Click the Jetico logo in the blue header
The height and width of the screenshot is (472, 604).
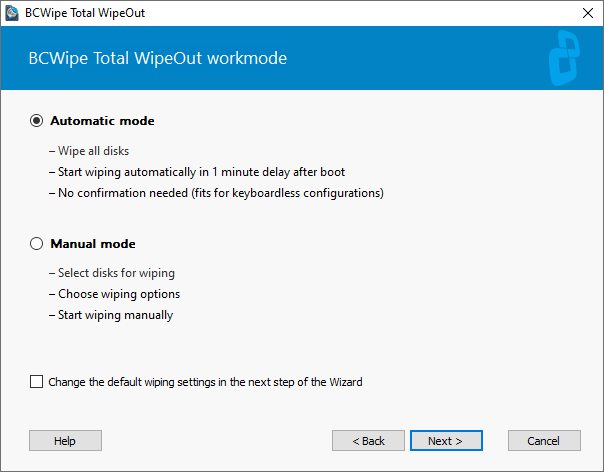point(564,58)
